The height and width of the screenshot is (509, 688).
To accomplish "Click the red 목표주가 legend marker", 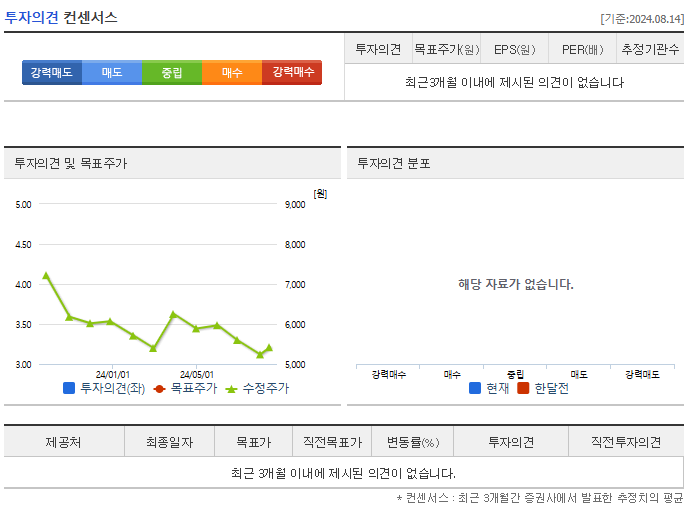I will point(159,389).
